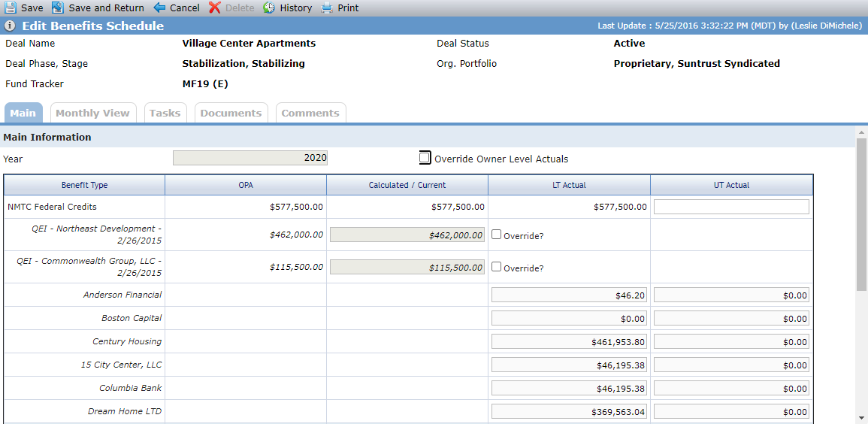Click Anderson Financial UT Actual field
The image size is (868, 424).
[x=731, y=295]
